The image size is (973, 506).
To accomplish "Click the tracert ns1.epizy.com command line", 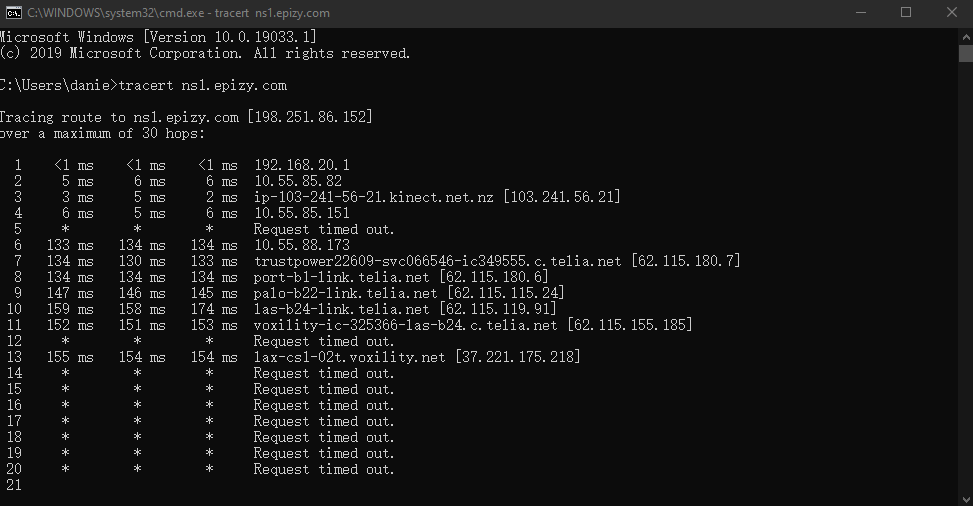I will 202,86.
